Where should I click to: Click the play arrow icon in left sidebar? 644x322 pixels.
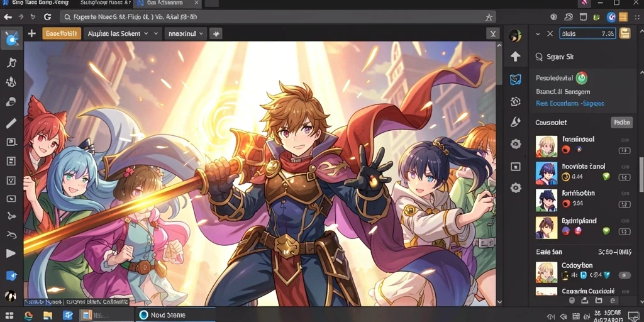tap(11, 253)
